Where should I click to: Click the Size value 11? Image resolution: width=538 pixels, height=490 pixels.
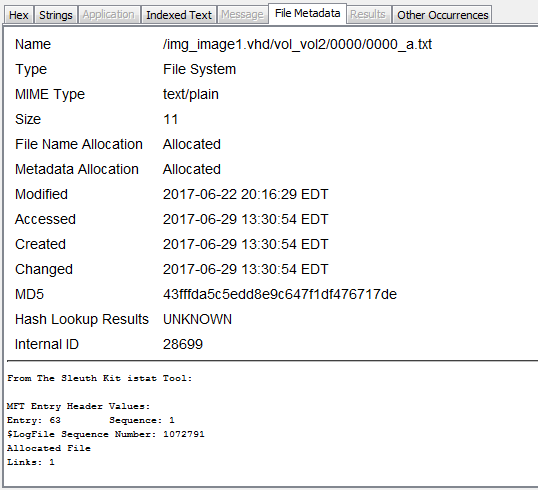[x=171, y=119]
